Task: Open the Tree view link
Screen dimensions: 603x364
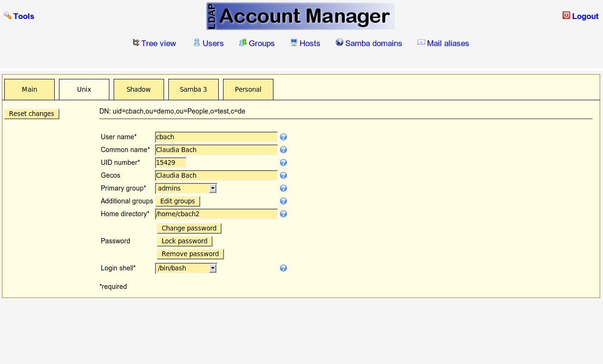Action: point(158,43)
